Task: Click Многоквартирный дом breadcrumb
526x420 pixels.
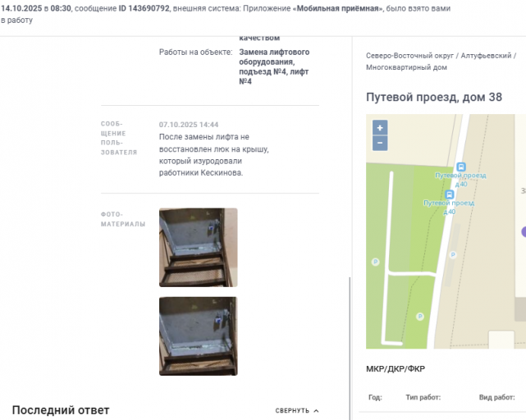Action: (406, 67)
